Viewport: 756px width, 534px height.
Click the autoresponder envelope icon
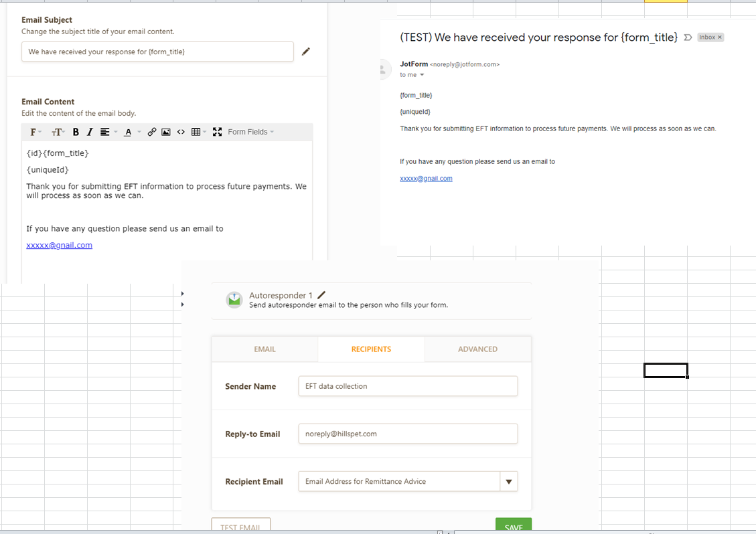click(x=234, y=300)
